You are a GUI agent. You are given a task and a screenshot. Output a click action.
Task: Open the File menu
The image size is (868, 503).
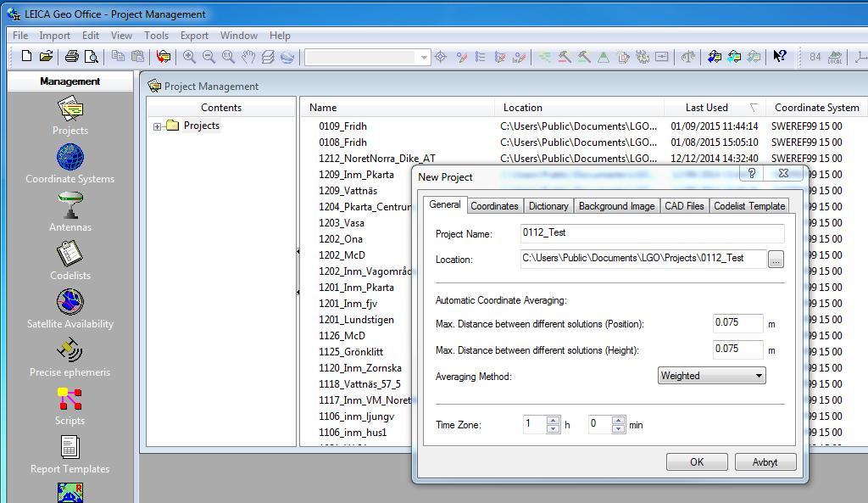click(x=20, y=36)
